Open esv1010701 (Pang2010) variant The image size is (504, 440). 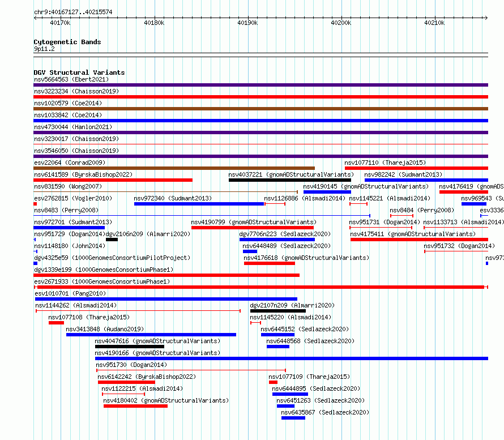[70, 293]
